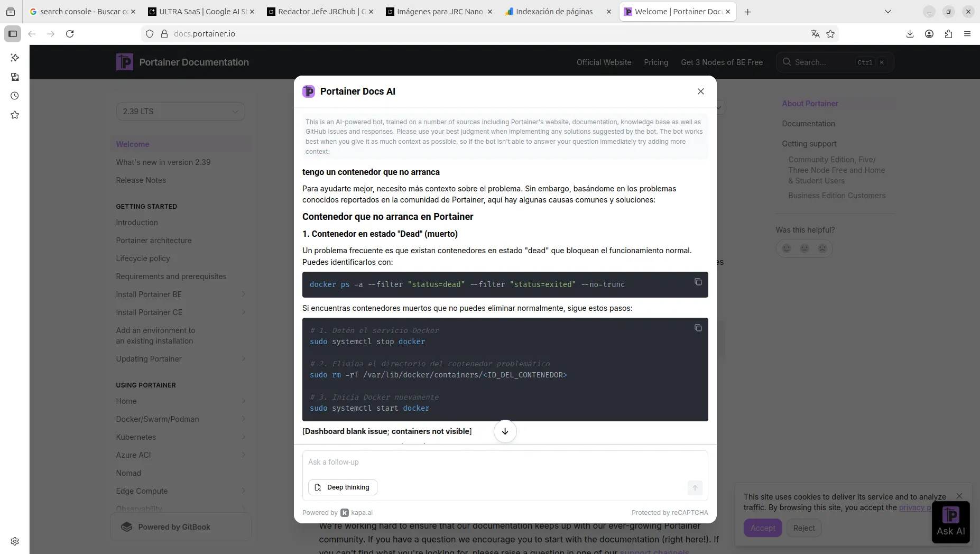Expand Install Portainer CE section
This screenshot has width=980, height=554.
tap(244, 312)
